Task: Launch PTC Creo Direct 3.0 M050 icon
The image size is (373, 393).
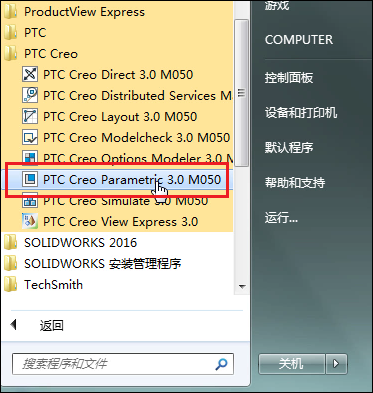Action: coord(30,74)
